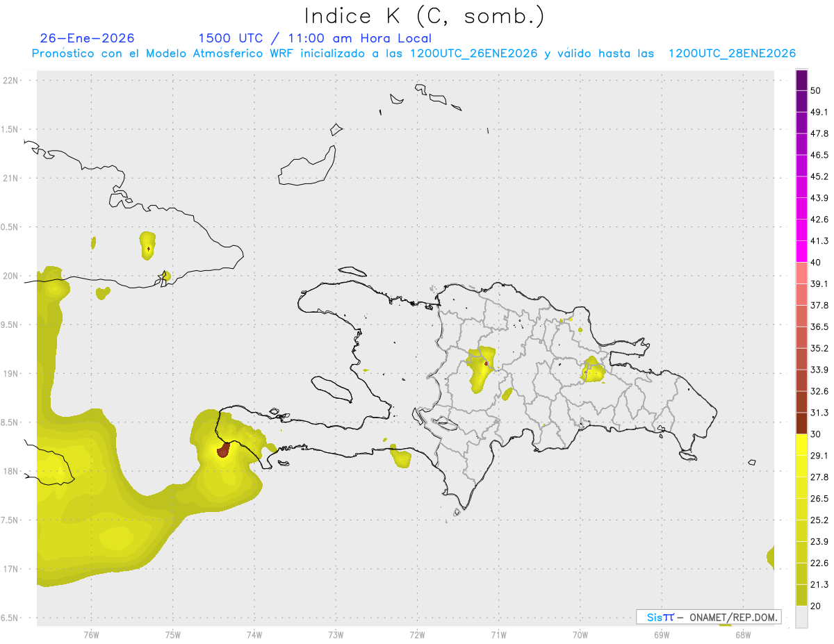Screen dimensions: 834x644
Task: Click the '22.6' value on the color scale
Action: click(819, 563)
